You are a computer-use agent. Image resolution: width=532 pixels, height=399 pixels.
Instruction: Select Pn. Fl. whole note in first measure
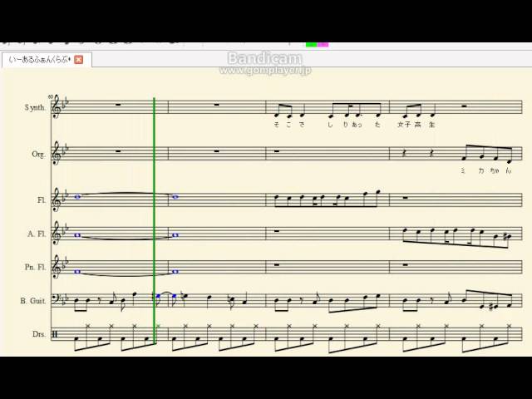click(x=77, y=272)
